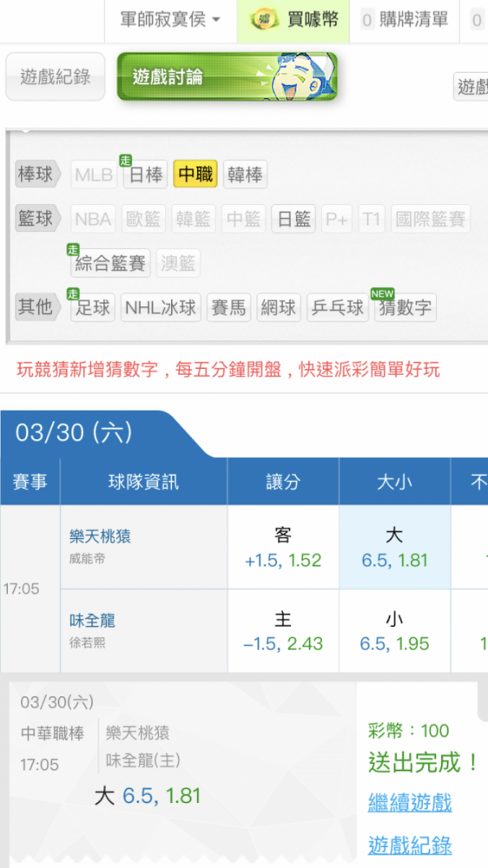This screenshot has height=868, width=488.
Task: Open 遊戲紀錄 link in confirmation
Action: (x=410, y=845)
